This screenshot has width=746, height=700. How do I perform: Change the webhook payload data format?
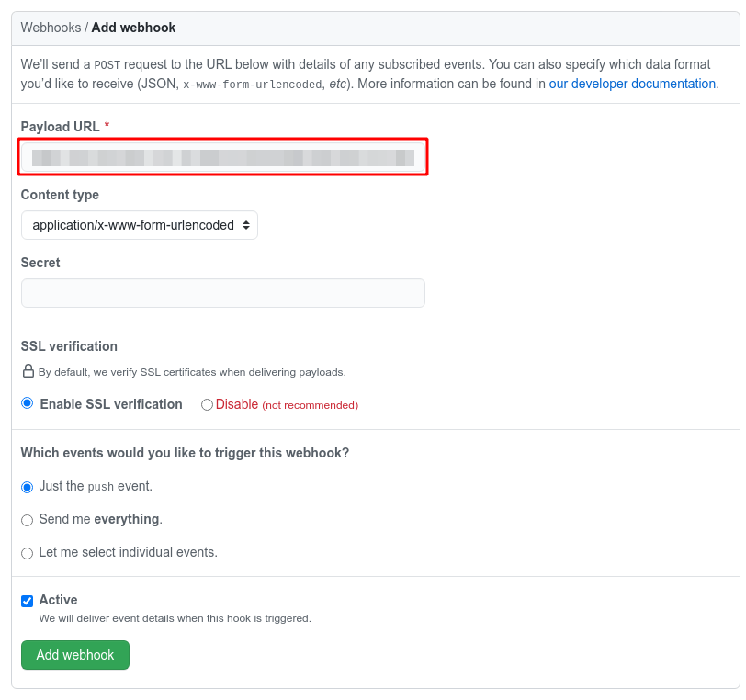click(139, 225)
